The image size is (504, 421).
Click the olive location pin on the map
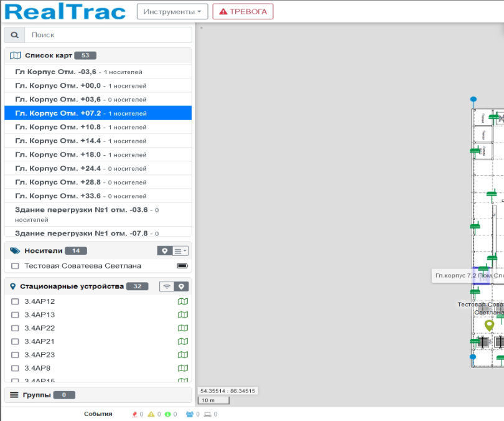click(489, 325)
